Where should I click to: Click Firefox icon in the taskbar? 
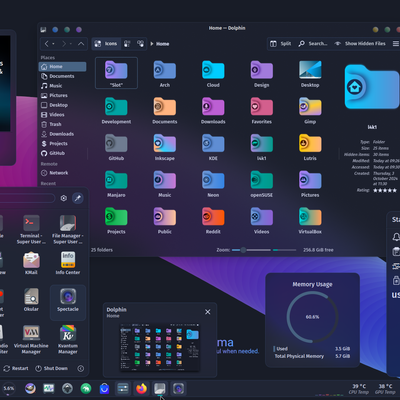[x=141, y=388]
